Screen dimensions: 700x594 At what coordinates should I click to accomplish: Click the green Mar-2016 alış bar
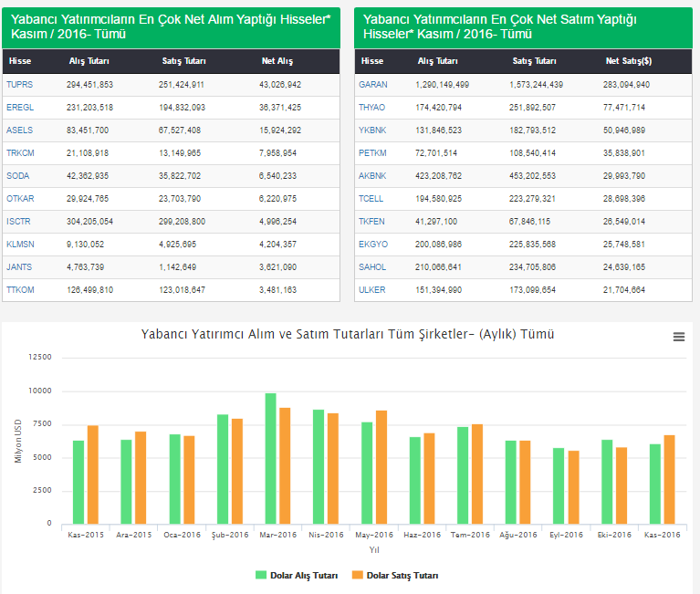(270, 458)
